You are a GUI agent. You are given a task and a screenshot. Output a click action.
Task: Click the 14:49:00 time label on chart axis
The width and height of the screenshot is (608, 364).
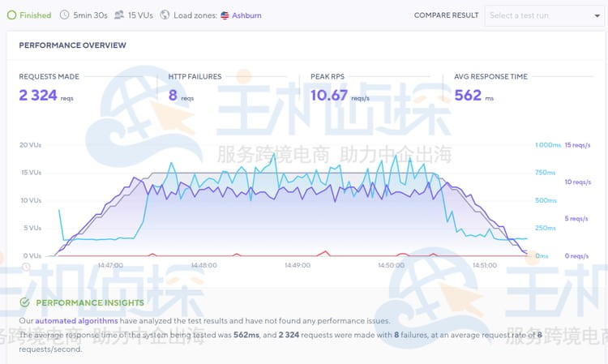pos(298,265)
